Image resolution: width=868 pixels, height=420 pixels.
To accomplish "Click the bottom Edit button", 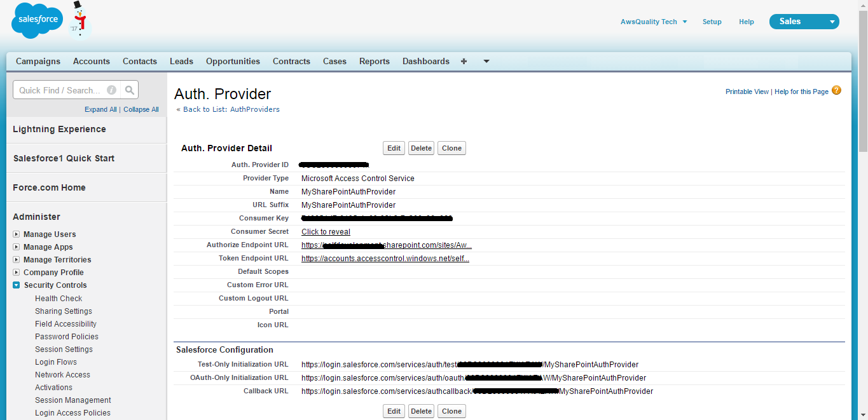I will click(394, 411).
